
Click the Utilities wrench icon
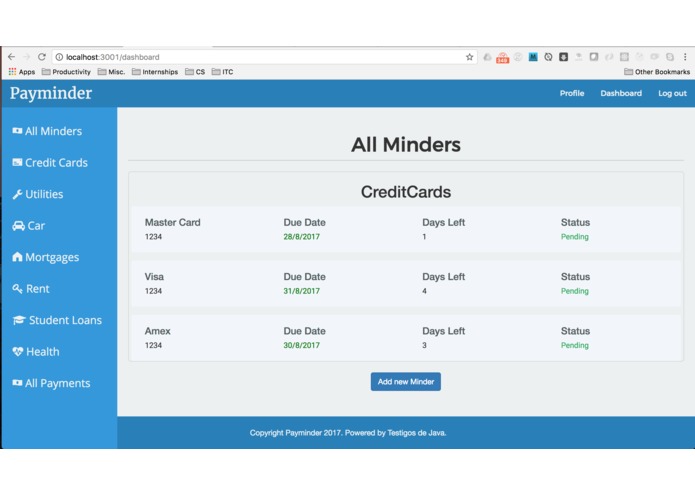pyautogui.click(x=17, y=194)
